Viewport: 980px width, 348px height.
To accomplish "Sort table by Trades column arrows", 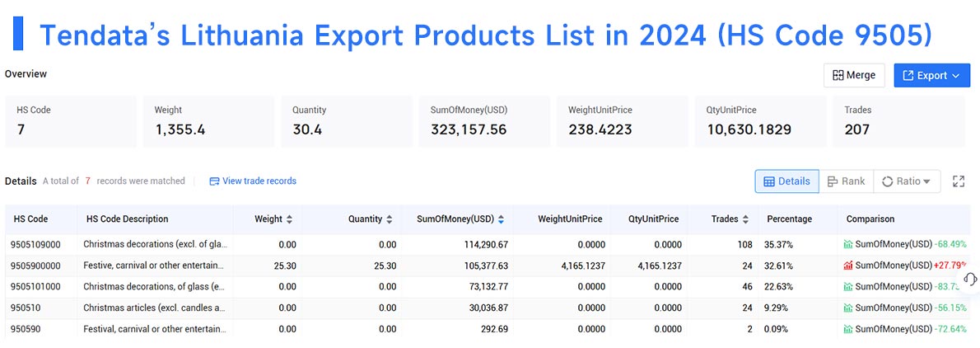I will [745, 219].
